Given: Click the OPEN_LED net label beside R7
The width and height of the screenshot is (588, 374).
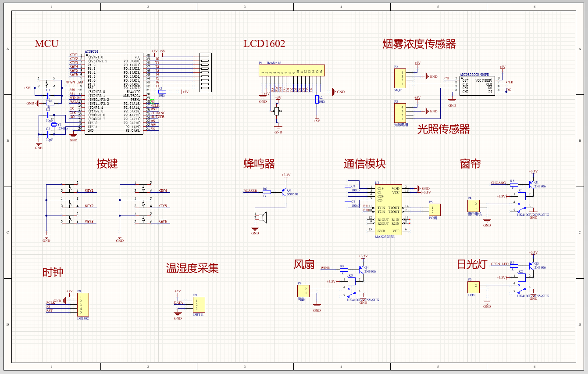Looking at the screenshot, I should click(499, 264).
